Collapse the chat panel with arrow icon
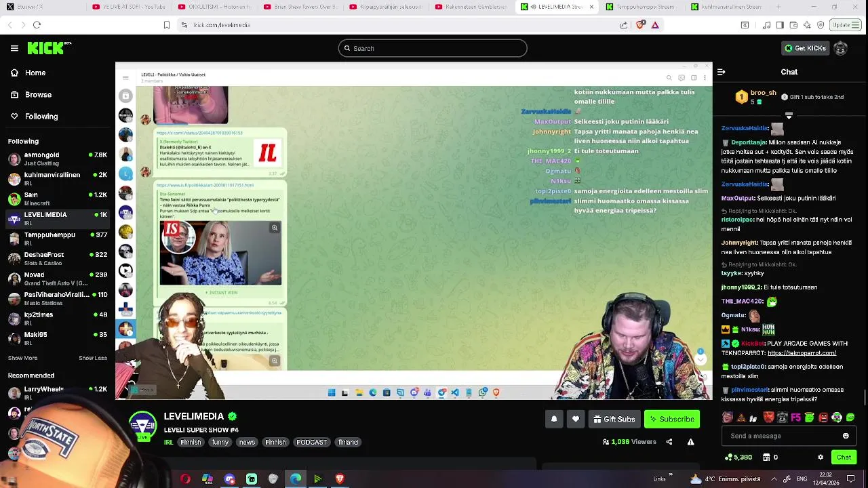This screenshot has width=868, height=488. click(721, 72)
